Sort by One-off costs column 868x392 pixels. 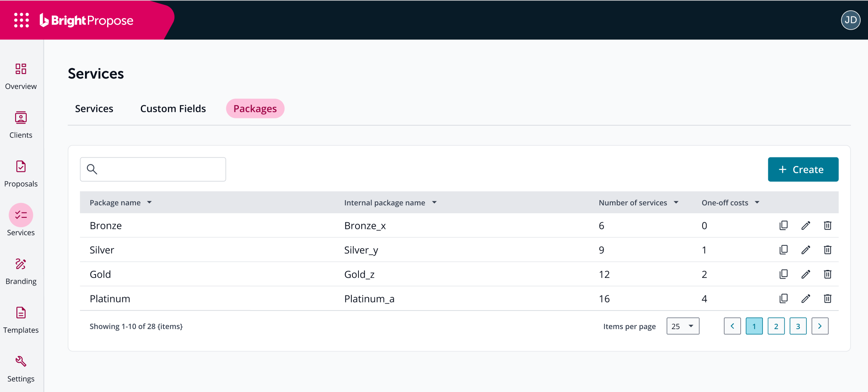click(730, 203)
